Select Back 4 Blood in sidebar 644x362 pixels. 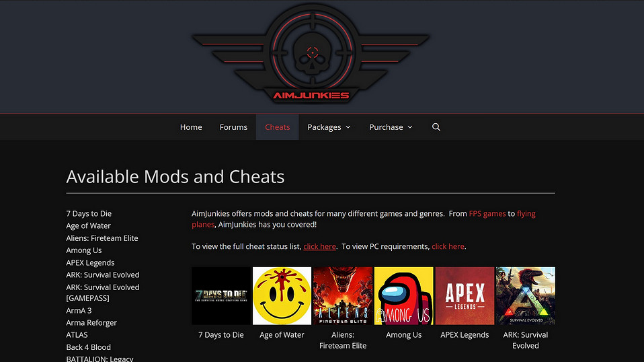click(x=88, y=347)
